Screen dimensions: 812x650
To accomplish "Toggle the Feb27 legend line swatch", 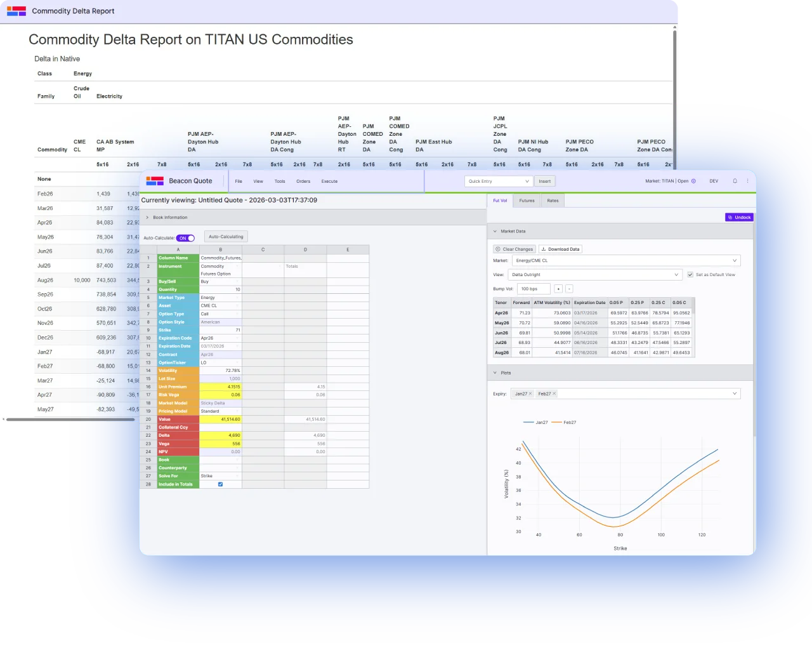I will pyautogui.click(x=556, y=422).
